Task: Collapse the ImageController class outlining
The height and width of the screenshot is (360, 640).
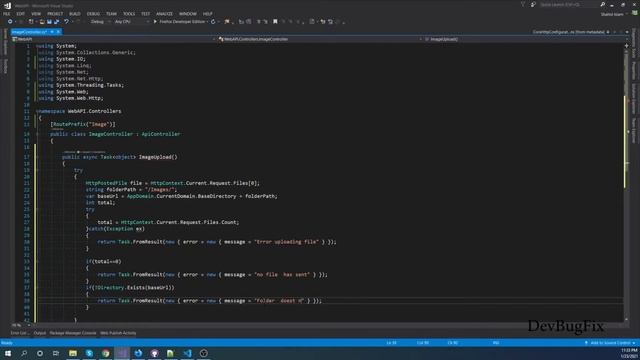Action: click(x=37, y=134)
